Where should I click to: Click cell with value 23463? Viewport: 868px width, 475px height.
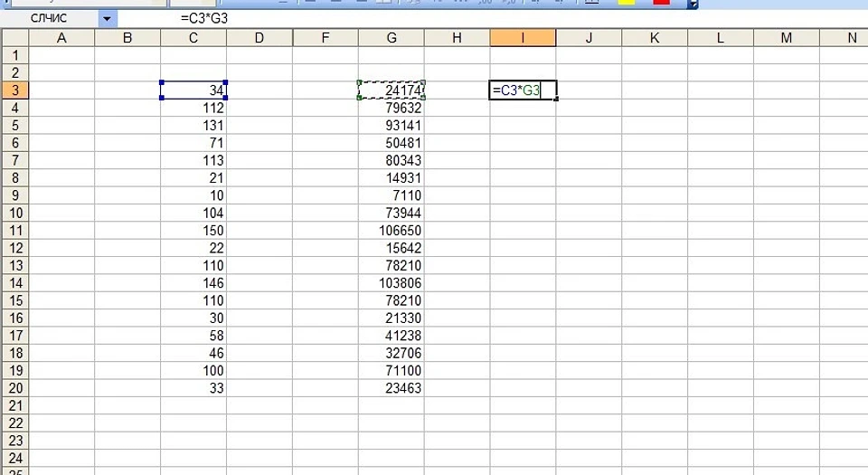392,388
